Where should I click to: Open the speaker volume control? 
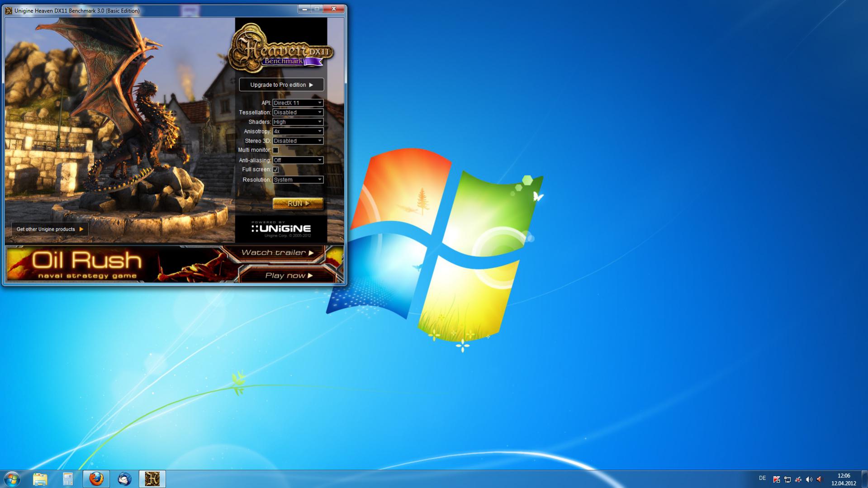pos(809,479)
